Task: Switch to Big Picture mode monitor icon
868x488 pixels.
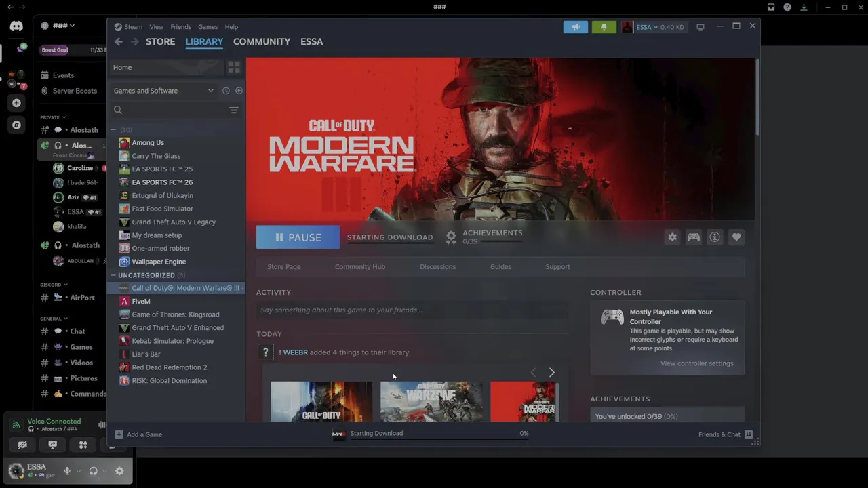Action: tap(701, 27)
